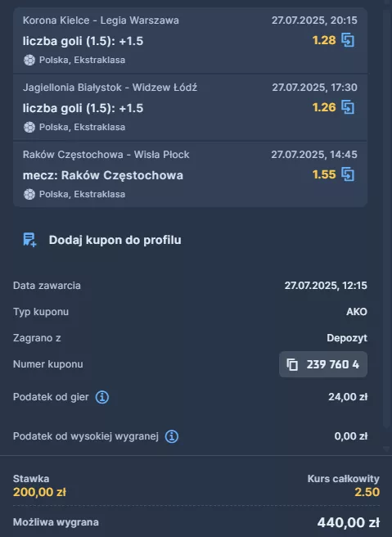This screenshot has width=392, height=537.
Task: Click the 1.26 odds value
Action: (x=324, y=107)
